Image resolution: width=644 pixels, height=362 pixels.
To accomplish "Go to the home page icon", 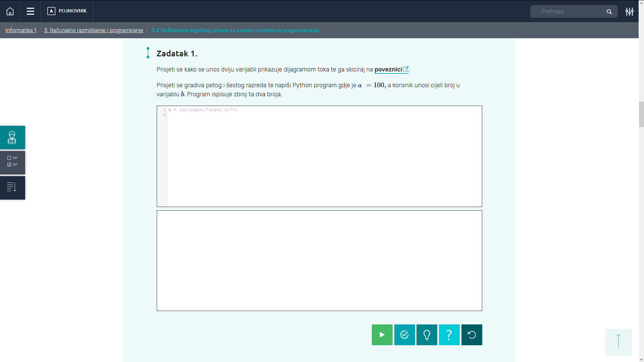I will [x=10, y=11].
